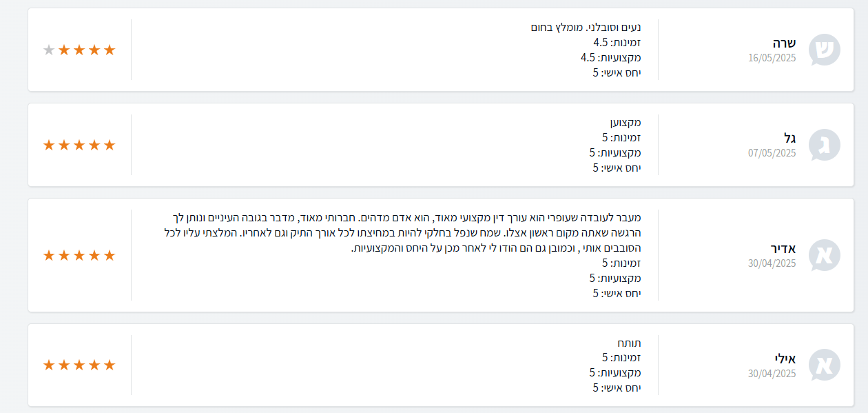The height and width of the screenshot is (413, 868).
Task: Click the 30/04/2025 date under אדיר
Action: coord(772,263)
